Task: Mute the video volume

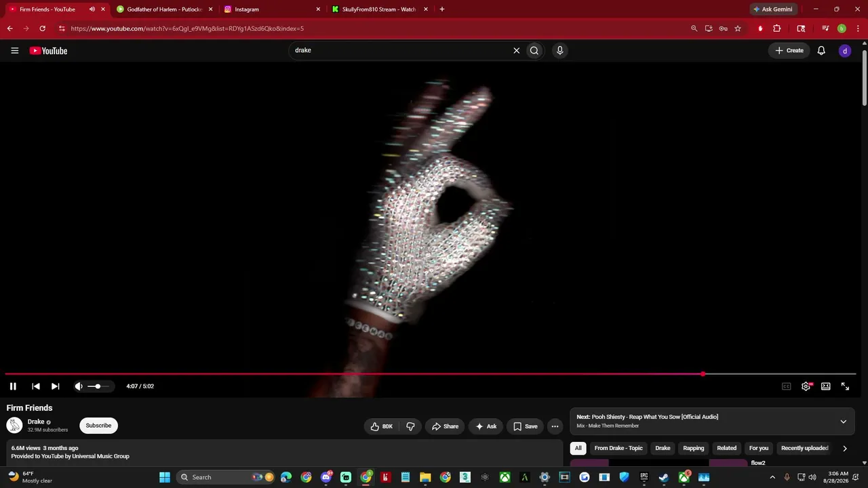Action: point(79,386)
